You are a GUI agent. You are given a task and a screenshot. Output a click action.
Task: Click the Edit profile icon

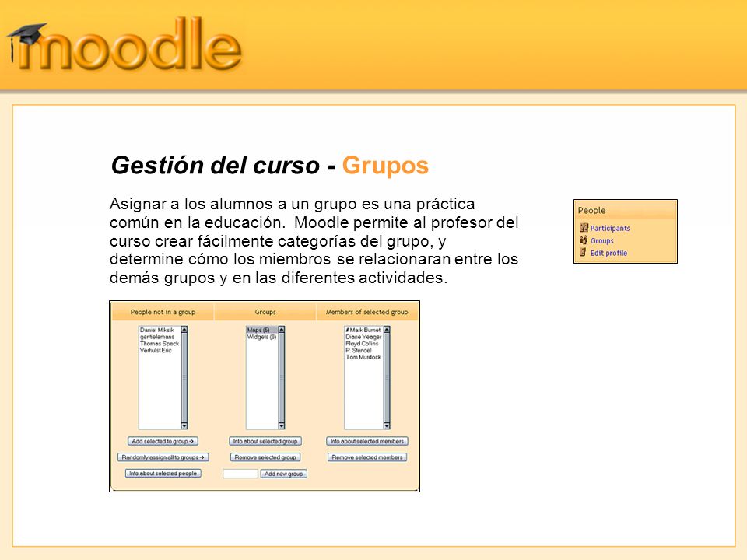(x=583, y=252)
